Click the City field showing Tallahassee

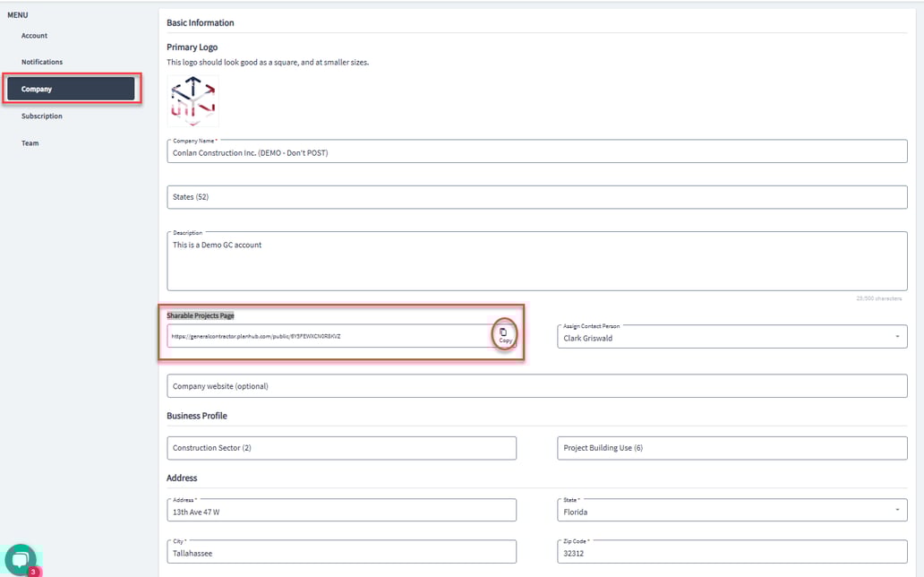(x=341, y=551)
